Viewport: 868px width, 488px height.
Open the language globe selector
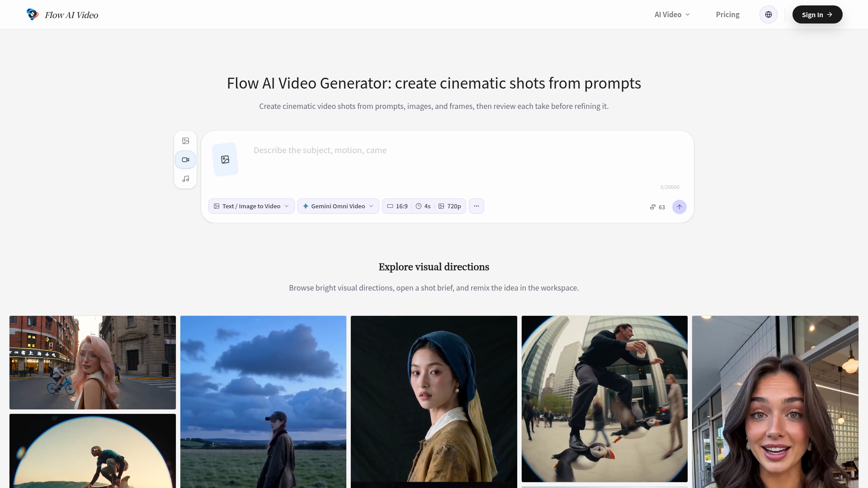[x=768, y=14]
